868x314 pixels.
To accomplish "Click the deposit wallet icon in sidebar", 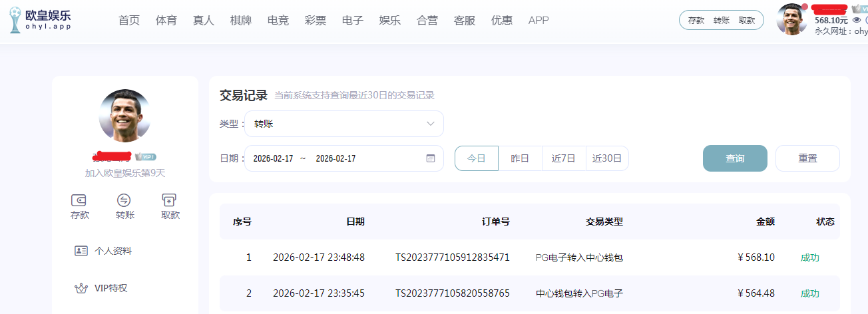I will click(x=80, y=200).
